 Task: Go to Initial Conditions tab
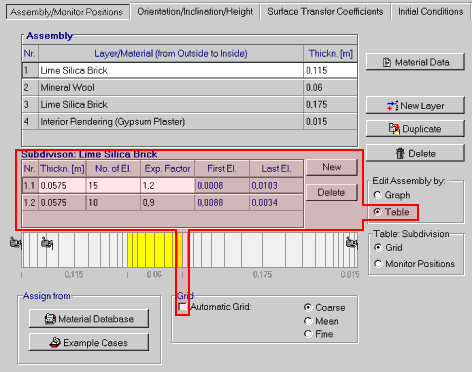point(431,12)
